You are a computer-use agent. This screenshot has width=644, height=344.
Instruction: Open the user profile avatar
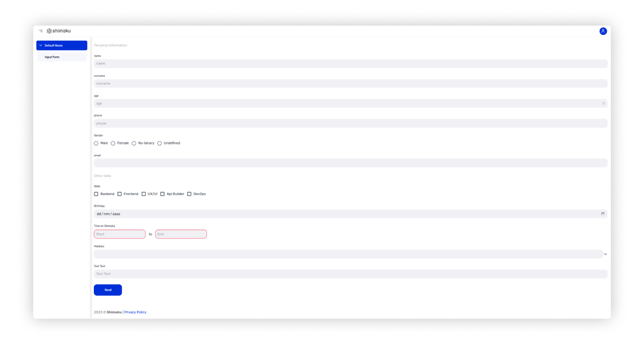pos(603,31)
